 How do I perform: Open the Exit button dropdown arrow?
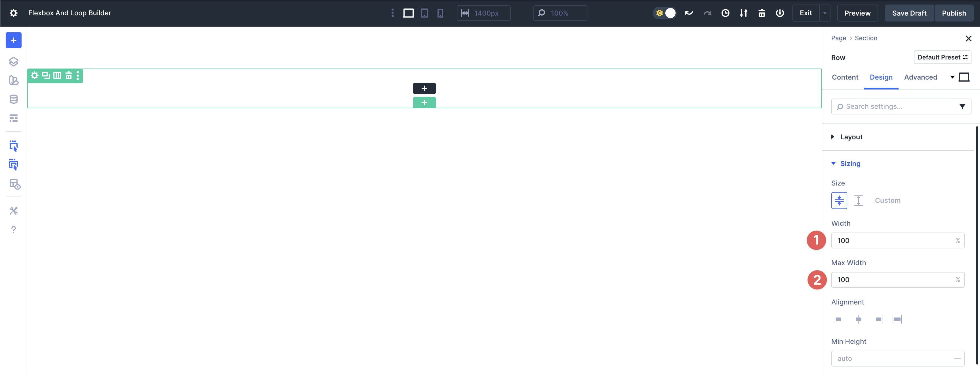[825, 13]
